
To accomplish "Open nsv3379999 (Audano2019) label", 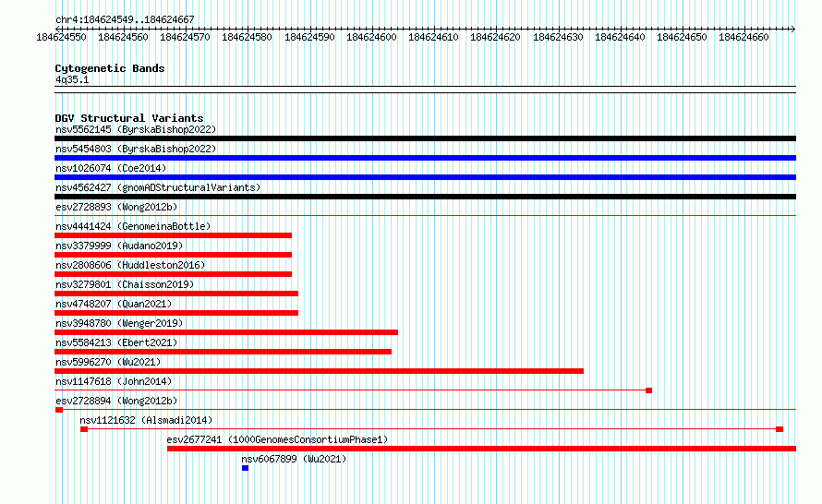I will (x=119, y=246).
